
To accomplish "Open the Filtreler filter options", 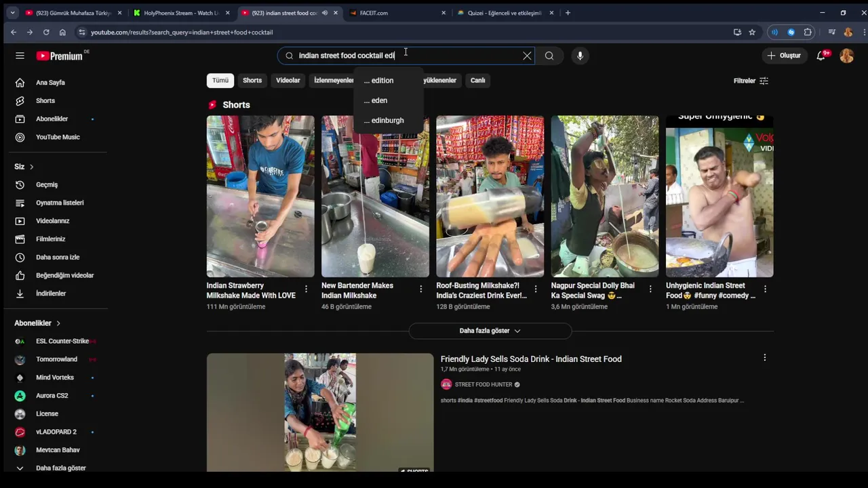I will [751, 81].
